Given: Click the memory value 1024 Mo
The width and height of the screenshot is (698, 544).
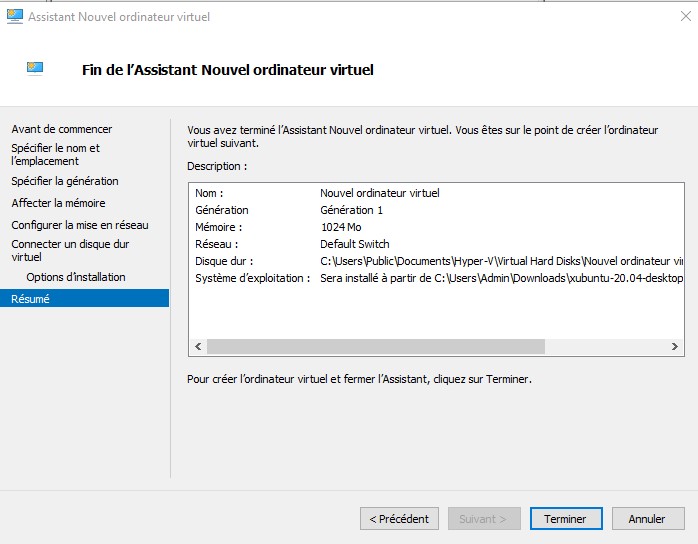Looking at the screenshot, I should (341, 227).
